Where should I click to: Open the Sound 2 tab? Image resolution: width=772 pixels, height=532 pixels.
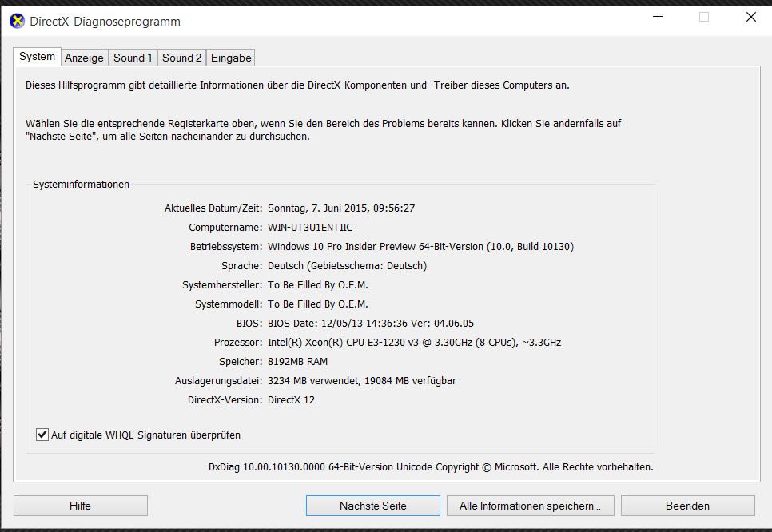coord(181,58)
